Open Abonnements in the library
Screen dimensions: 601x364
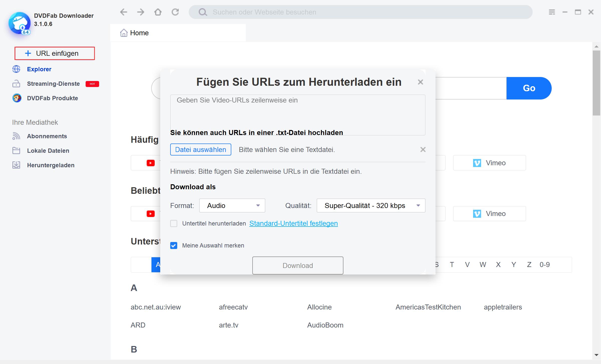47,136
